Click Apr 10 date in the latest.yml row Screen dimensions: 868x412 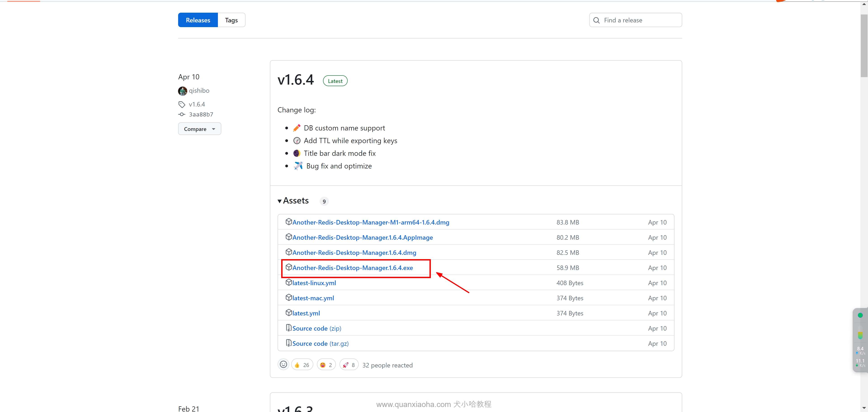pos(657,313)
